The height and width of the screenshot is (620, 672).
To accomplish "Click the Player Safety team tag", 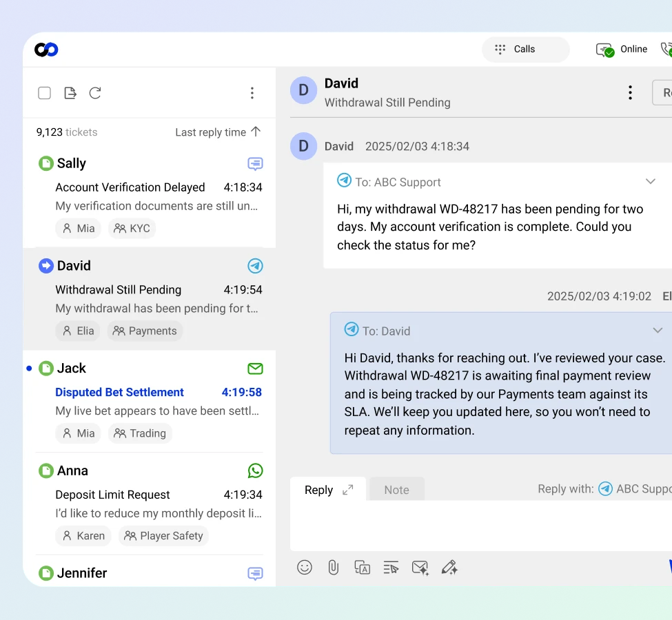I will [x=164, y=535].
